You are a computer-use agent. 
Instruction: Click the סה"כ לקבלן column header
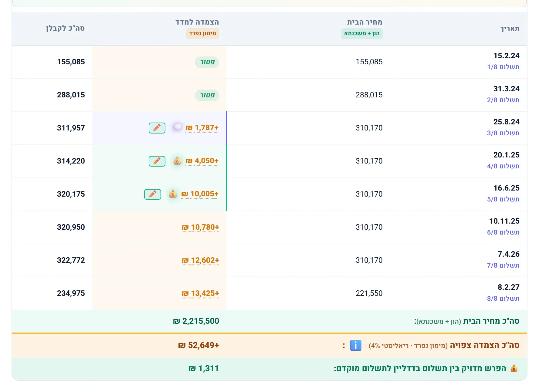point(65,29)
